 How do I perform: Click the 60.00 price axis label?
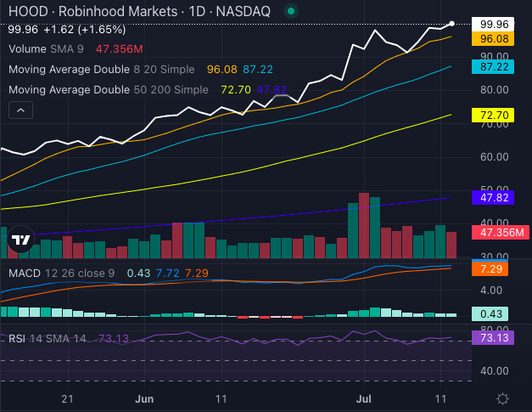[494, 157]
